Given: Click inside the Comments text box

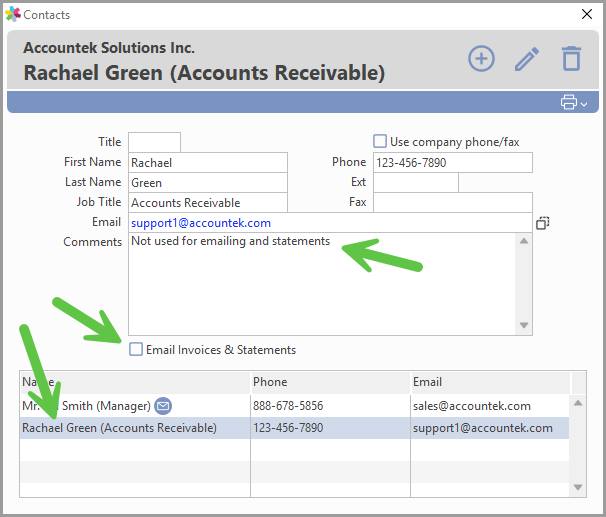Looking at the screenshot, I should click(322, 284).
